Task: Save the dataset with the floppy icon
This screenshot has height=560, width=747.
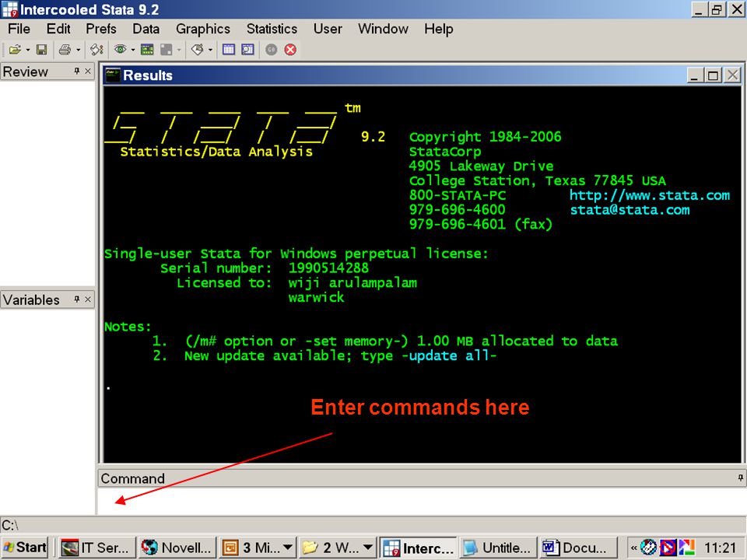Action: (41, 50)
